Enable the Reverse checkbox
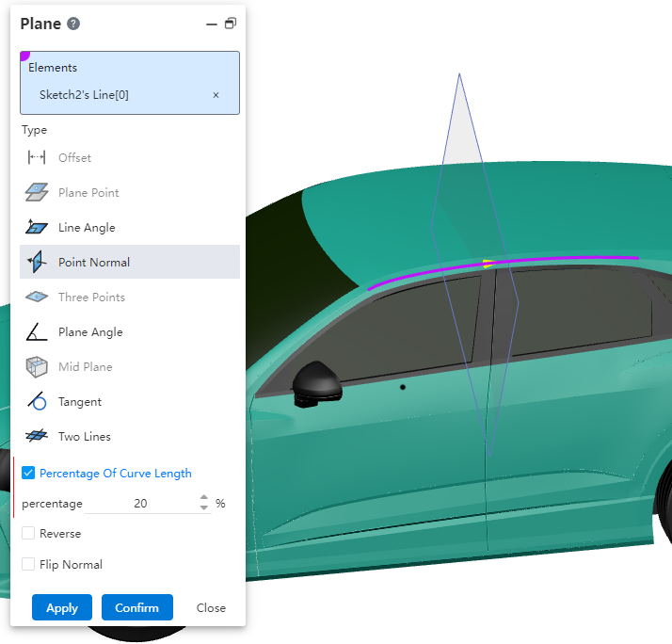The image size is (672, 644). click(x=28, y=533)
